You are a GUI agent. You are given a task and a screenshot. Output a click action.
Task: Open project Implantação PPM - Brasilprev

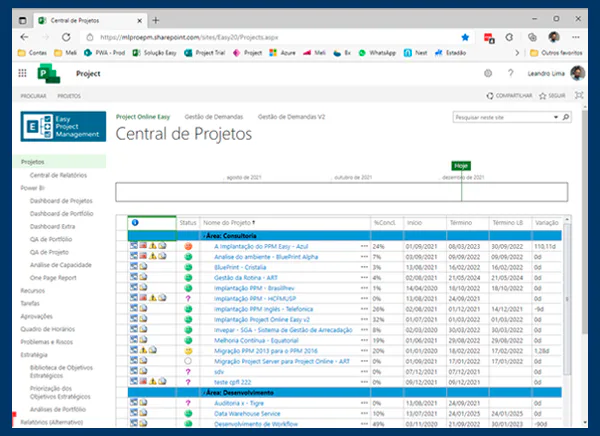point(254,288)
